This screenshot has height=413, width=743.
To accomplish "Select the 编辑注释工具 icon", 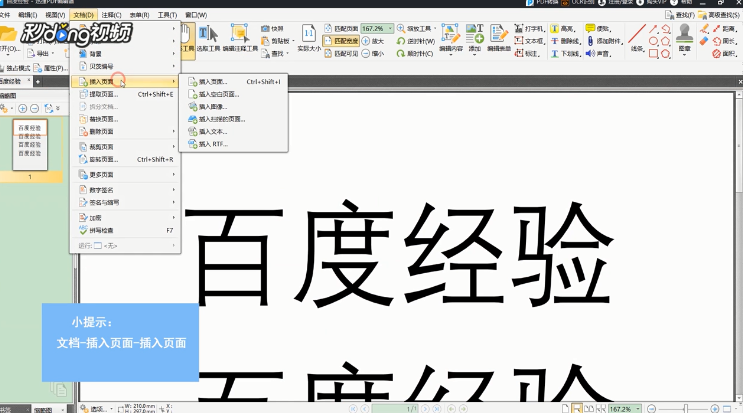I will (240, 38).
